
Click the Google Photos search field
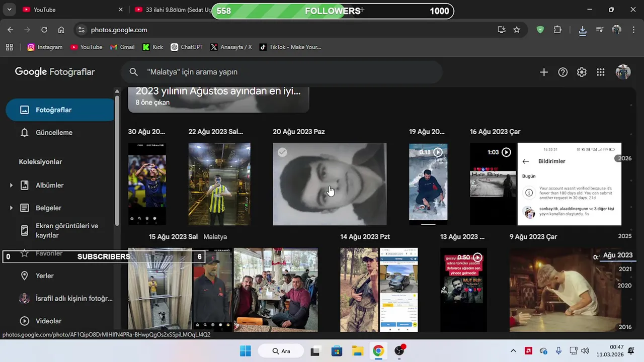coord(282,72)
